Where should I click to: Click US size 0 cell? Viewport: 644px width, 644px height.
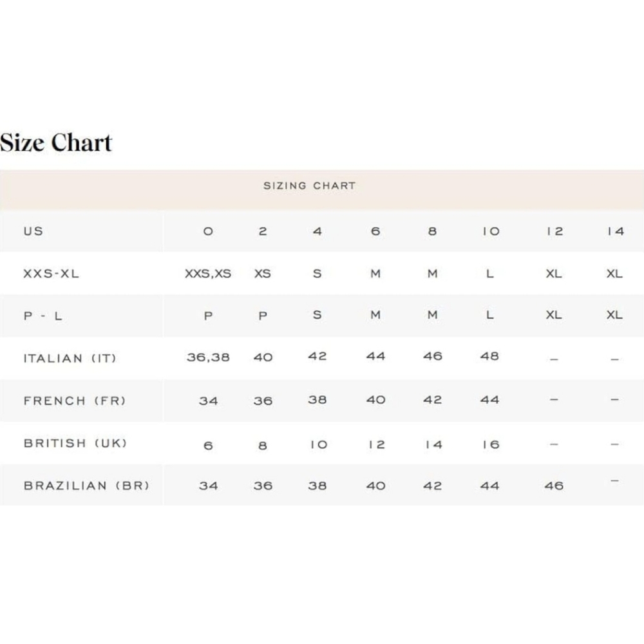[208, 231]
